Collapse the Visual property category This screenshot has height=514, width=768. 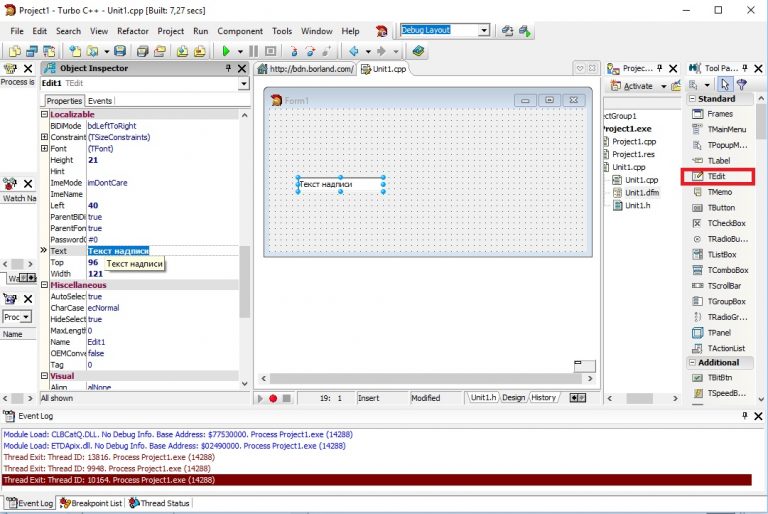(x=44, y=376)
